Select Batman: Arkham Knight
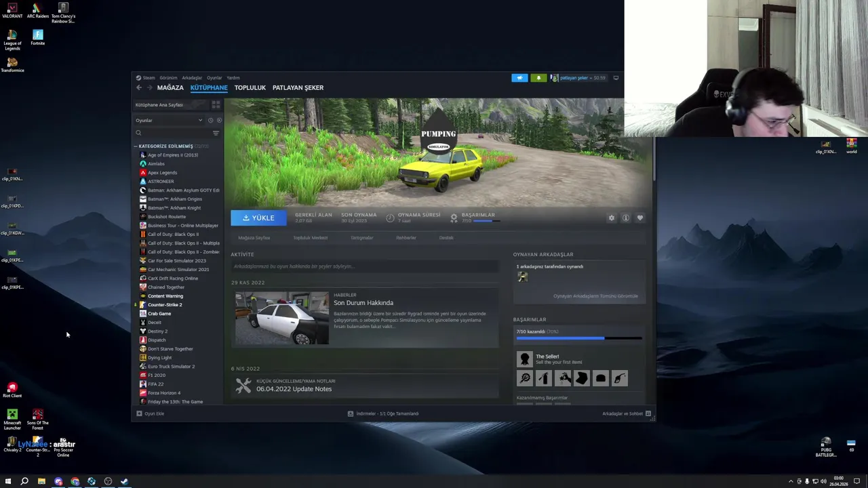Viewport: 868px width, 488px height. 175,208
